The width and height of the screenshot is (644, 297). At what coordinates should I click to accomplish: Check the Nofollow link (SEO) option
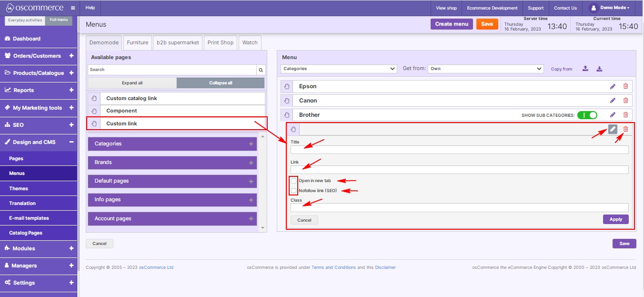pyautogui.click(x=293, y=190)
